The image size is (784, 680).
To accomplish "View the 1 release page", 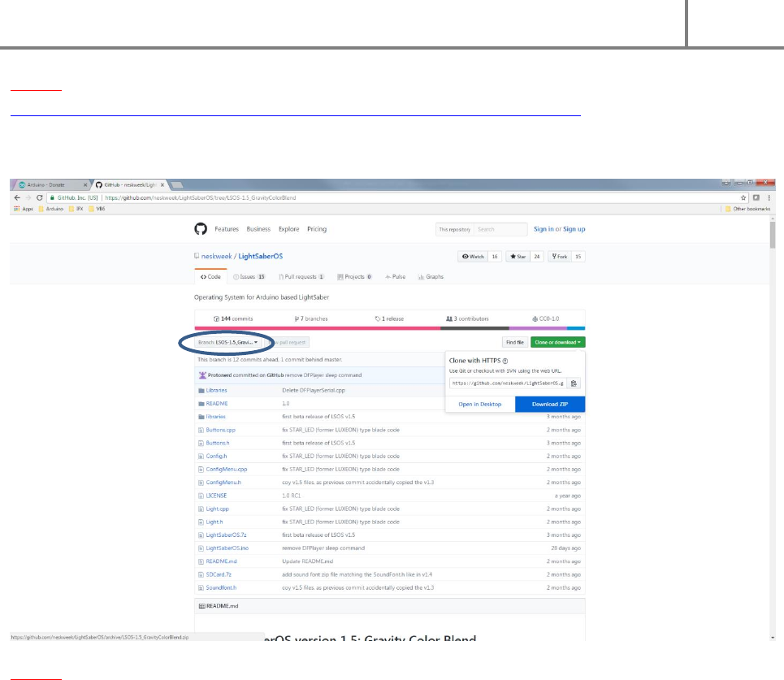I will pyautogui.click(x=389, y=318).
